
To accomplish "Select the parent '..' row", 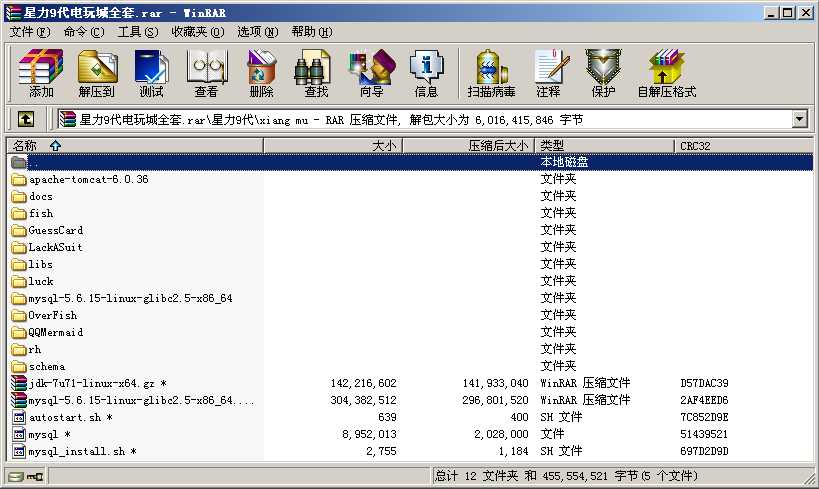I will coord(411,162).
